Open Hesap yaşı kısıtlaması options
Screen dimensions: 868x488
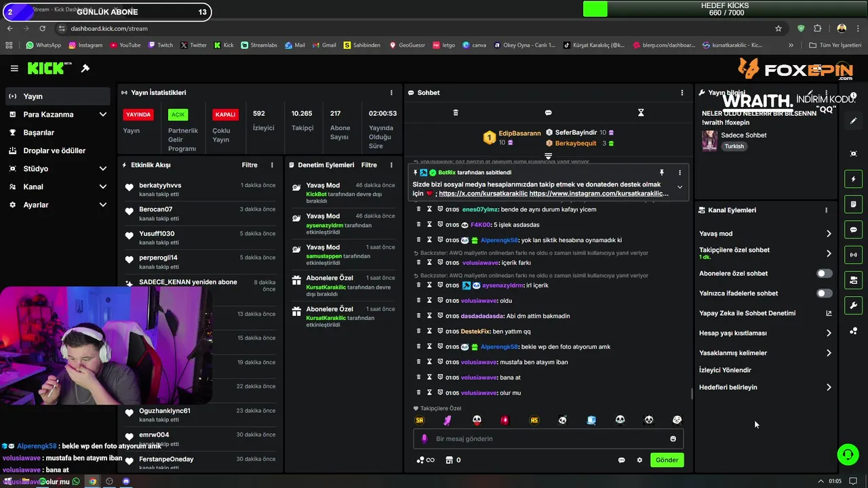click(x=765, y=333)
